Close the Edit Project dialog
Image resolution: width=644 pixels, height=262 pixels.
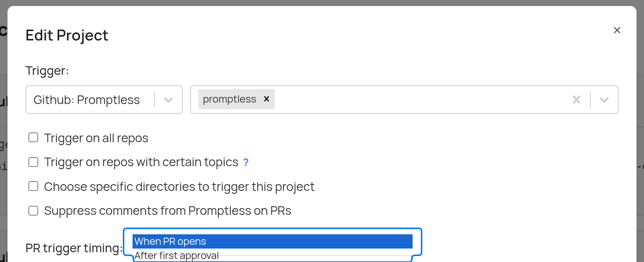[617, 30]
